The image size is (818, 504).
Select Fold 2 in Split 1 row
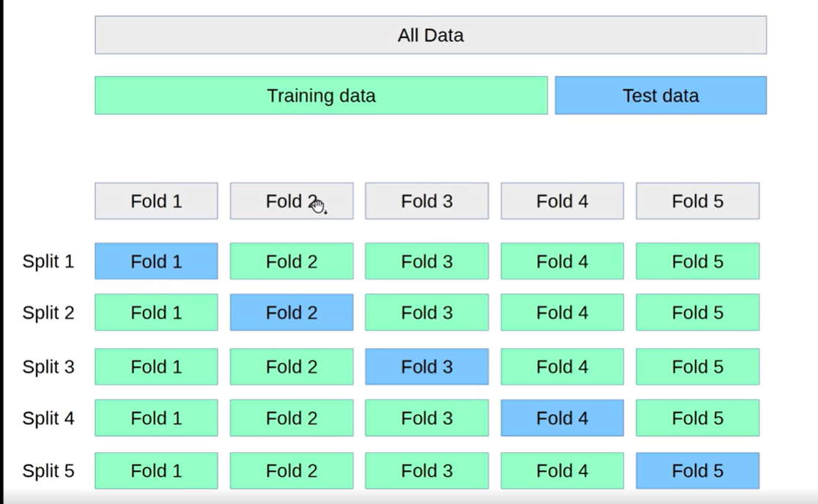[292, 261]
